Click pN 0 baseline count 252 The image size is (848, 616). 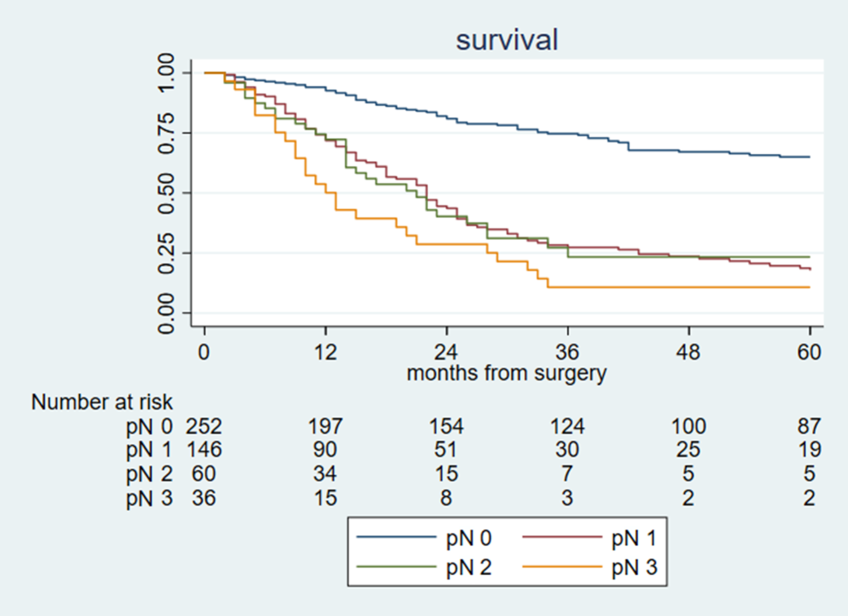coord(204,426)
